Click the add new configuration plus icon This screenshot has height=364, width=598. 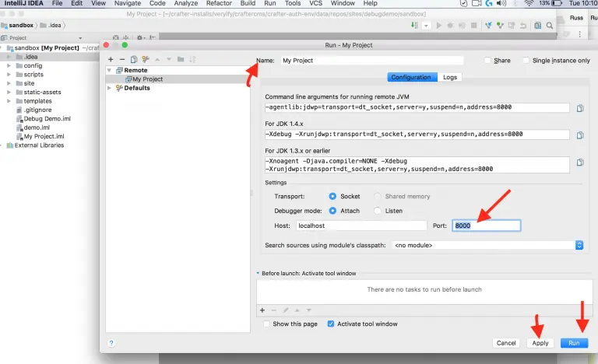[111, 59]
